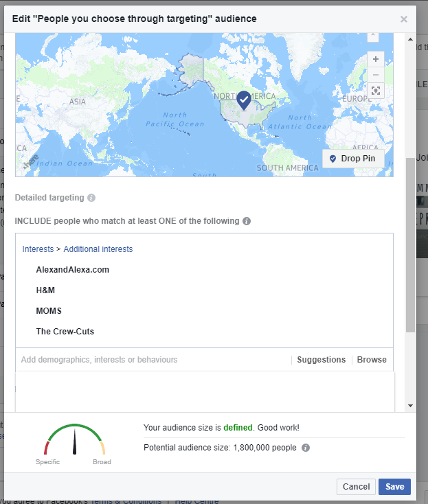Save the audience changes

tap(394, 487)
